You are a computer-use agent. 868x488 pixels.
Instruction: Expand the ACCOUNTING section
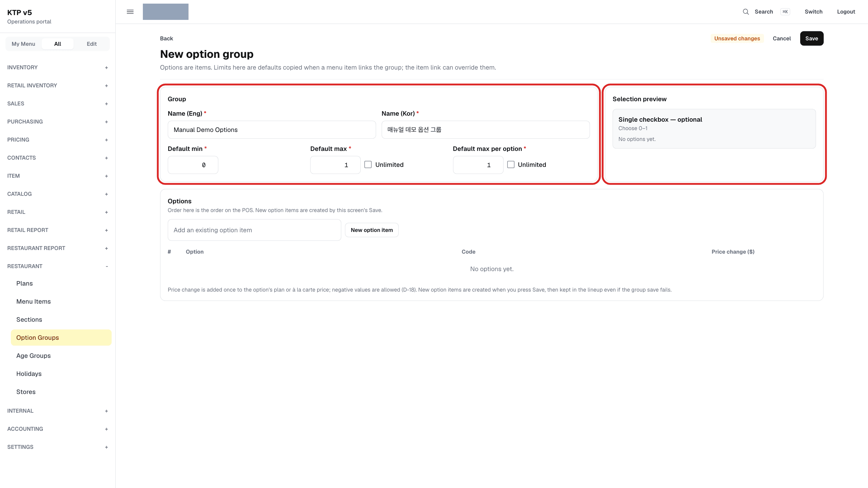58,429
